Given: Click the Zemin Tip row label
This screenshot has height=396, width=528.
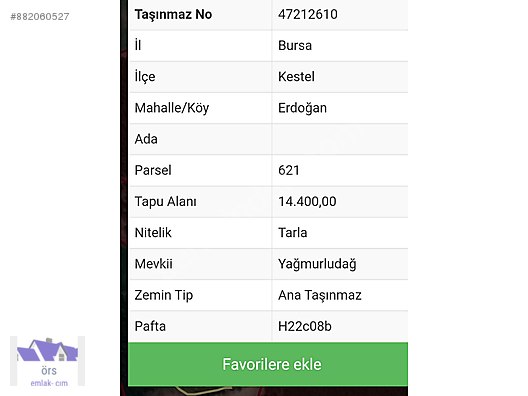Looking at the screenshot, I should point(164,295).
